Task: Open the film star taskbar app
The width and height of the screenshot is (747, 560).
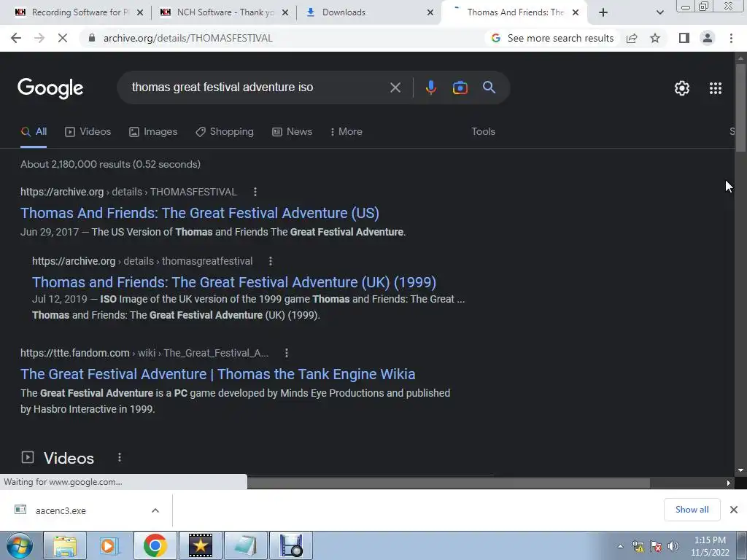Action: tap(200, 545)
